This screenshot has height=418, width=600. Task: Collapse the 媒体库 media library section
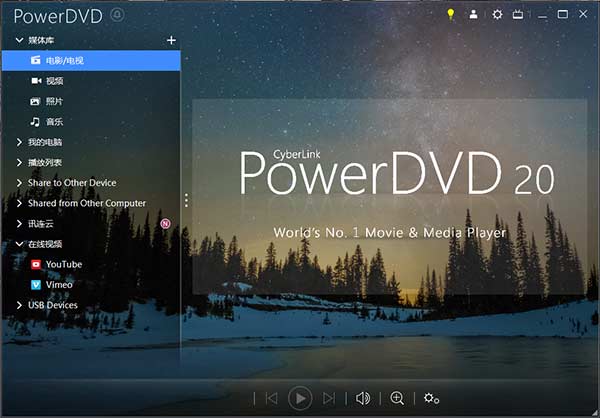[19, 40]
